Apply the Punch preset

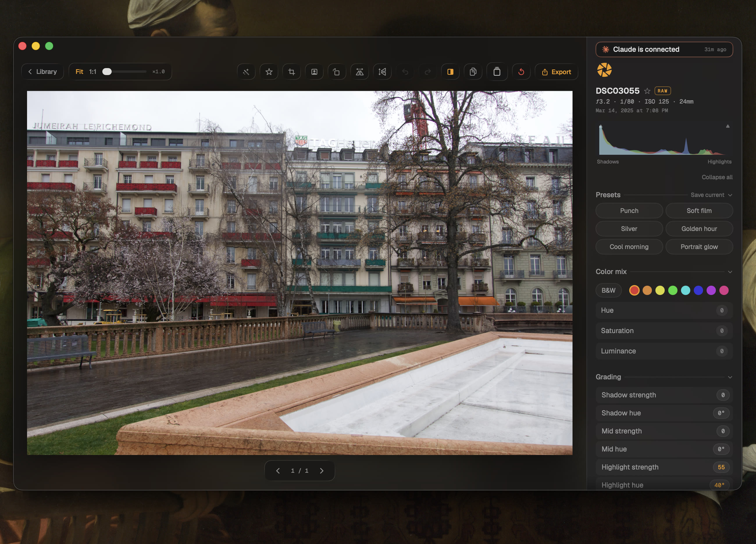coord(629,211)
